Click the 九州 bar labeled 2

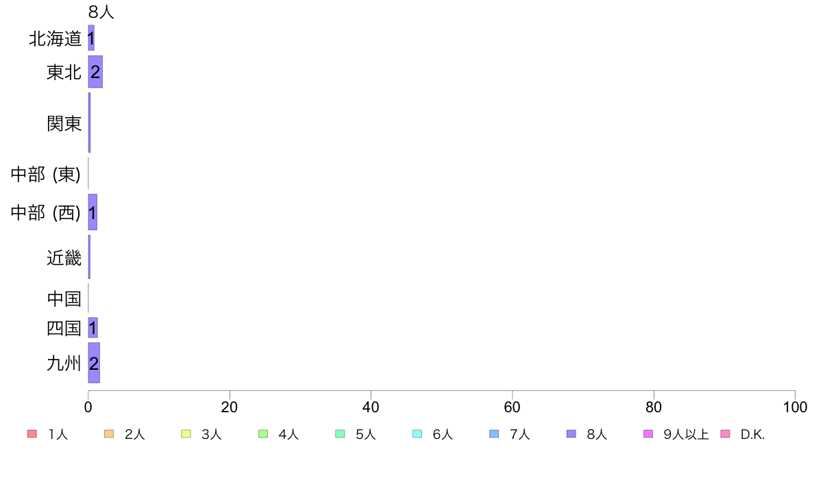[x=94, y=363]
